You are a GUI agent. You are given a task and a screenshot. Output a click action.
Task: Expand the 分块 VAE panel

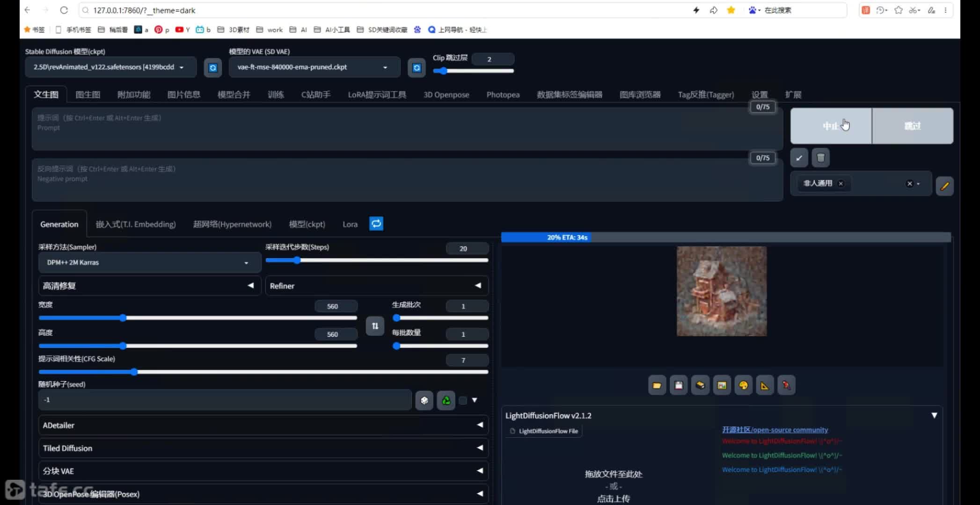click(263, 471)
